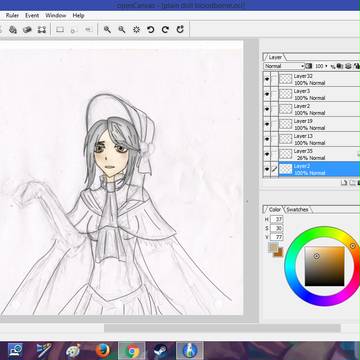Hide Layer32 using its eye icon
The width and height of the screenshot is (360, 360).
click(x=267, y=79)
